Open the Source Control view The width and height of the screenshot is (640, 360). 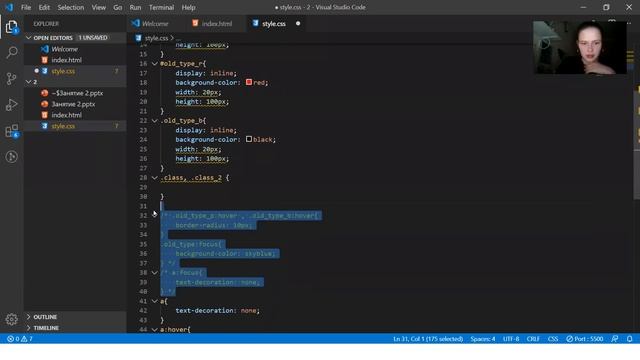pos(11,78)
